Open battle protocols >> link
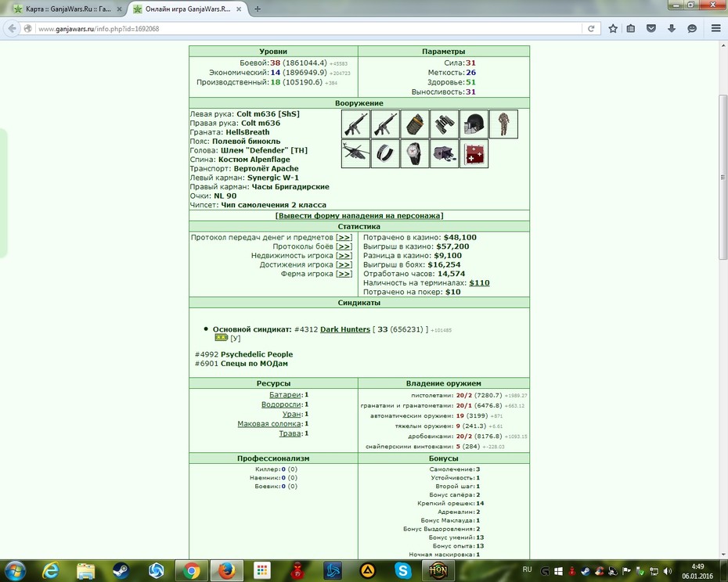Screen dimensions: 728x582 (344, 246)
